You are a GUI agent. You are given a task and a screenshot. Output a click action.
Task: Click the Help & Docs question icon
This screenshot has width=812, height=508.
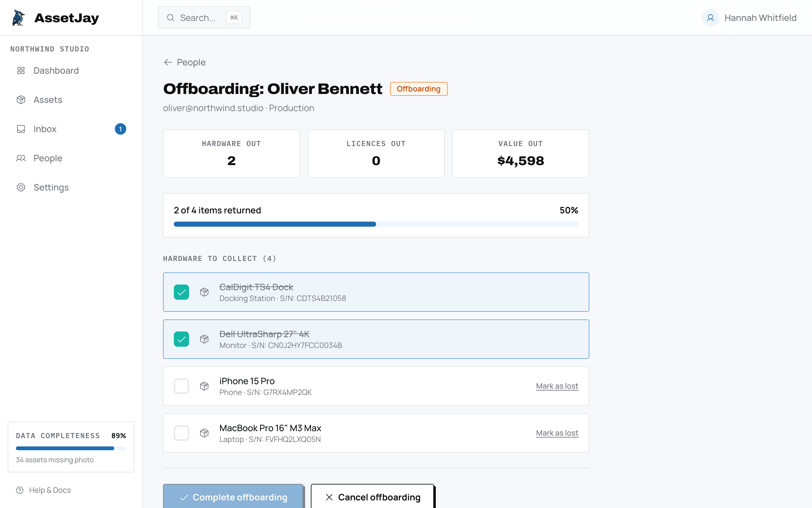pyautogui.click(x=20, y=490)
